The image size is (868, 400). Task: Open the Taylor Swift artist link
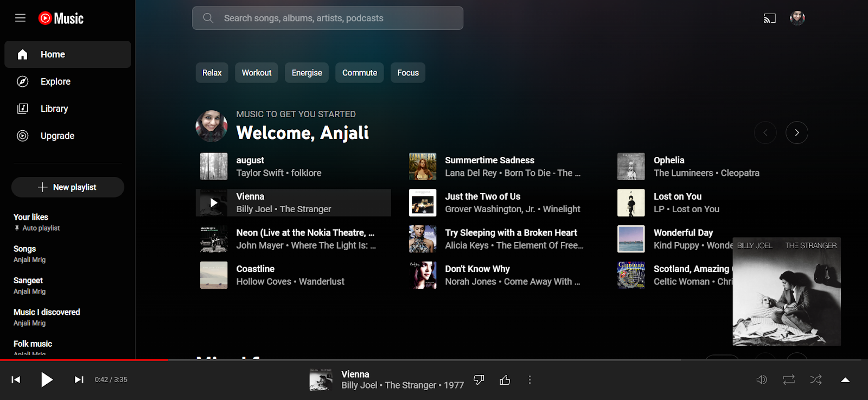click(260, 173)
